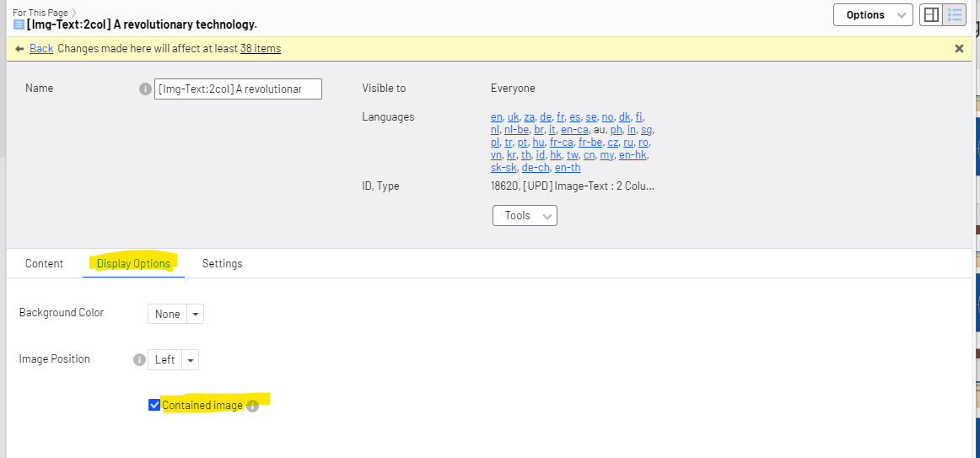Click the back arrow icon in banner
This screenshot has height=458, width=980.
pos(19,49)
